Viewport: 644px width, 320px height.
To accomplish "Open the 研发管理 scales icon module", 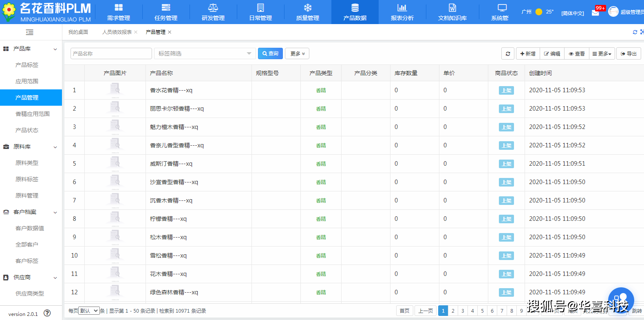I will click(213, 12).
